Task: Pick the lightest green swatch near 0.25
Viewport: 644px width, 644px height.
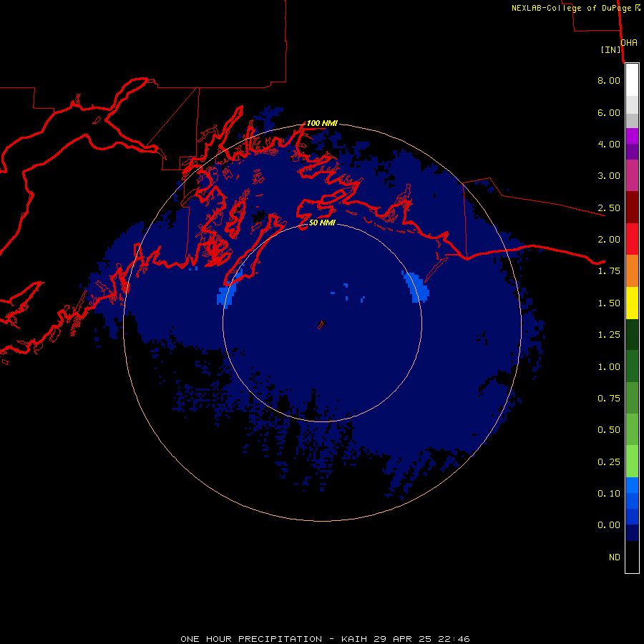Action: (632, 462)
